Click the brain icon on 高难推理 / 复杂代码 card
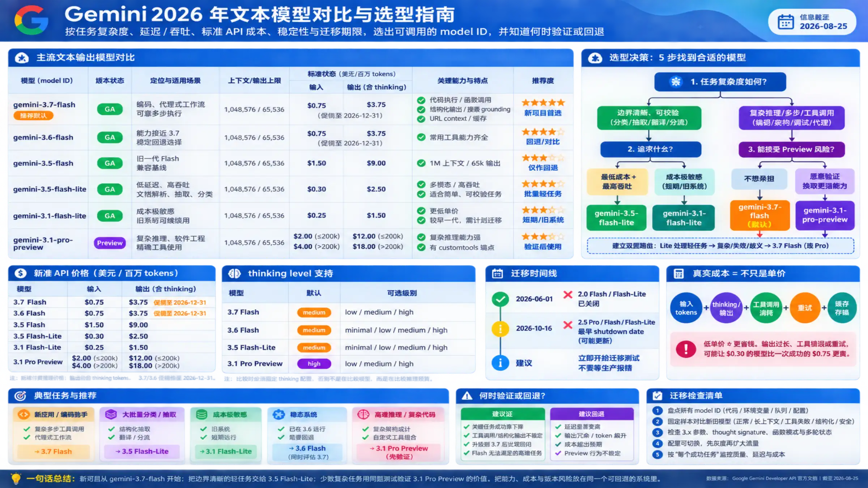The width and height of the screenshot is (868, 488). [x=363, y=414]
